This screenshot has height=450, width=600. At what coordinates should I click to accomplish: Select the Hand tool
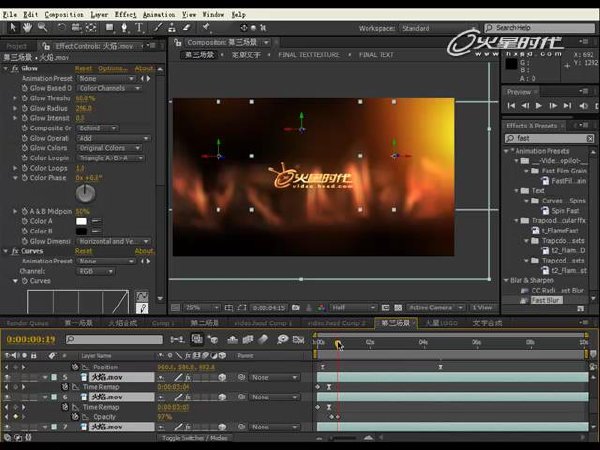click(x=27, y=28)
